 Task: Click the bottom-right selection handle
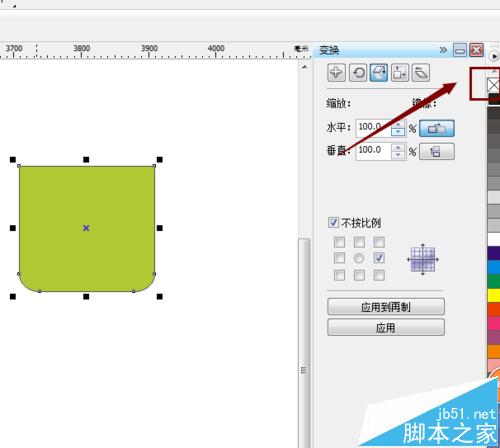[160, 296]
